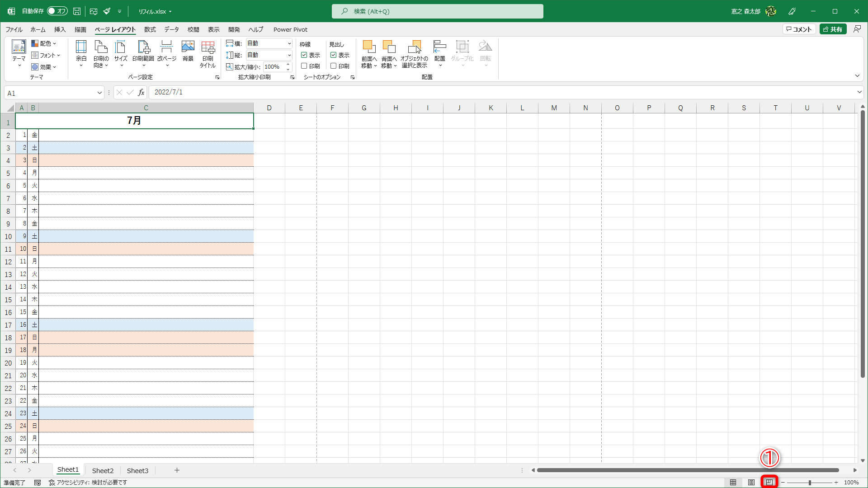Enable headings Print (見出し 印刷) checkbox

click(334, 66)
